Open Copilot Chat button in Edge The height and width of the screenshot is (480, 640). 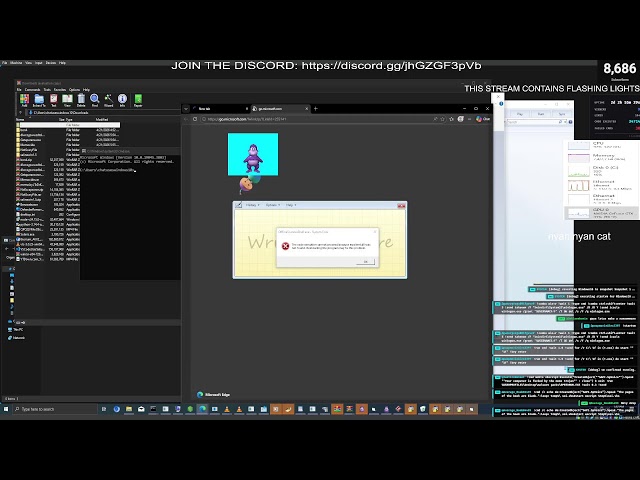483,119
